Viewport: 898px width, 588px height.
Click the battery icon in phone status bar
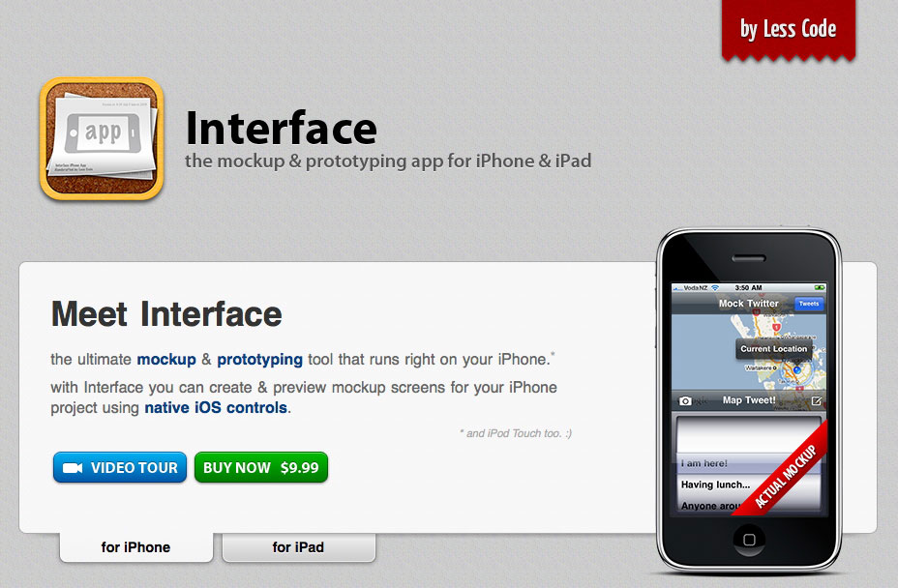[x=820, y=287]
